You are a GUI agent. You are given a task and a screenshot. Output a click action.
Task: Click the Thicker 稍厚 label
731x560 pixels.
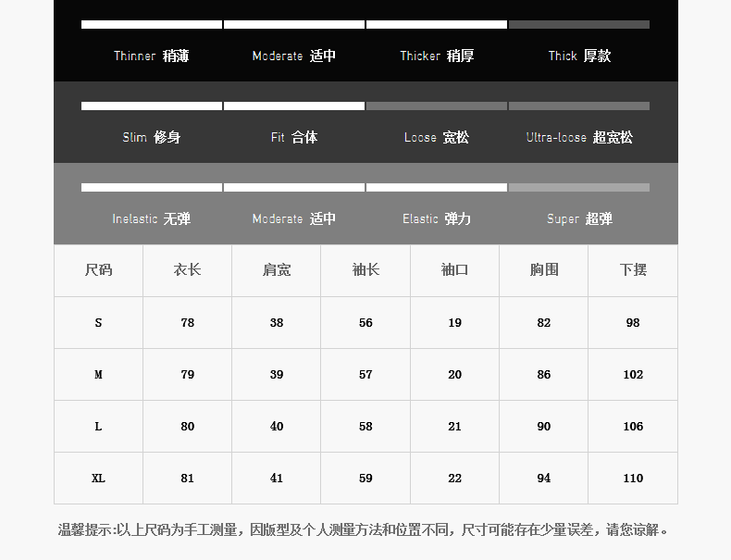click(437, 56)
